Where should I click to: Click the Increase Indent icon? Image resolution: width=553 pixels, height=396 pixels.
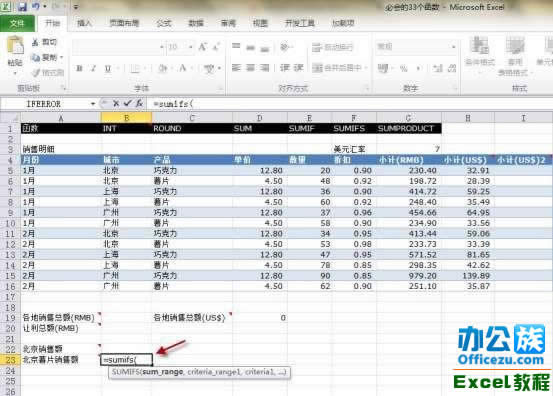tap(298, 67)
